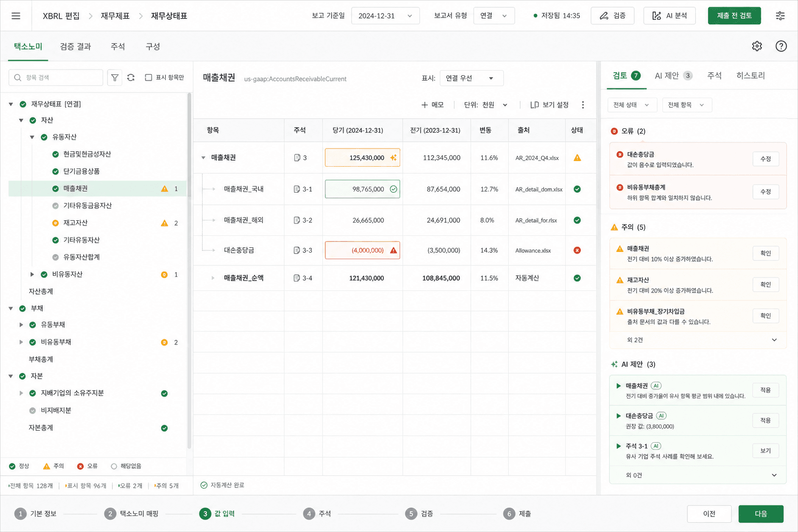
Task: Open the 히스토리 tab
Action: tap(750, 76)
